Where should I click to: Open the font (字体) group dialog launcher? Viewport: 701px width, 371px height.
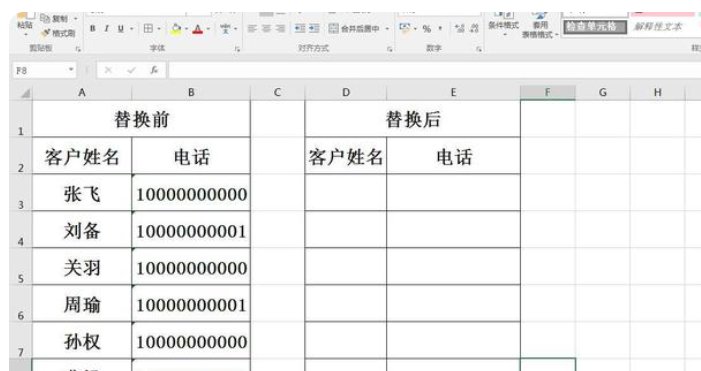(x=237, y=49)
